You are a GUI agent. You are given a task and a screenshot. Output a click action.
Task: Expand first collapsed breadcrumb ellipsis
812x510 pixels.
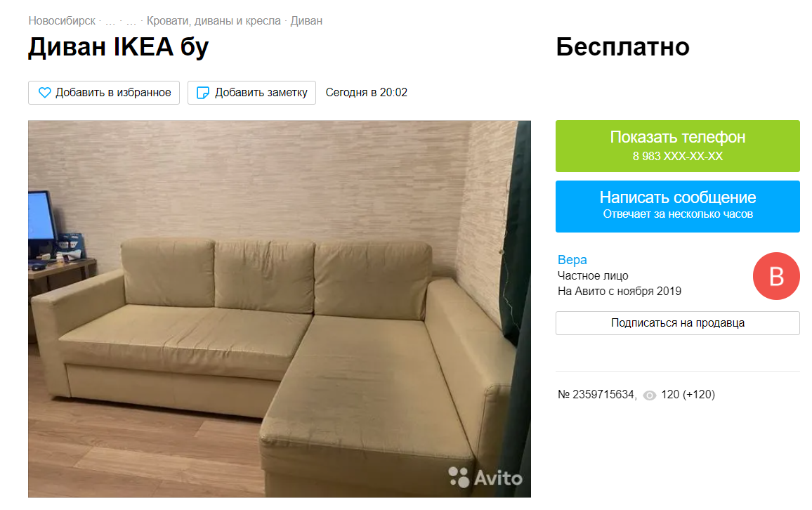(110, 22)
